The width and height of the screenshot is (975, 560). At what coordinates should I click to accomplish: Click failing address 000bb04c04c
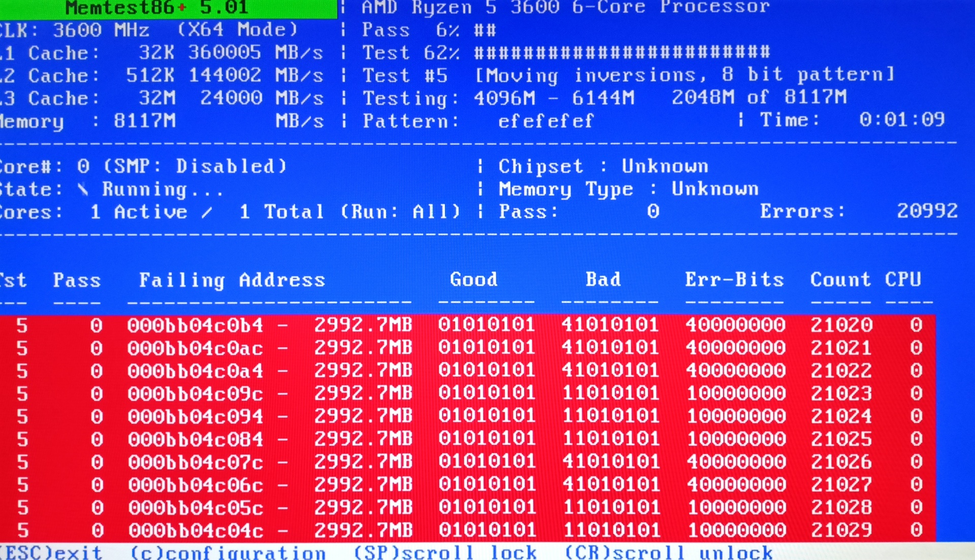pyautogui.click(x=196, y=531)
